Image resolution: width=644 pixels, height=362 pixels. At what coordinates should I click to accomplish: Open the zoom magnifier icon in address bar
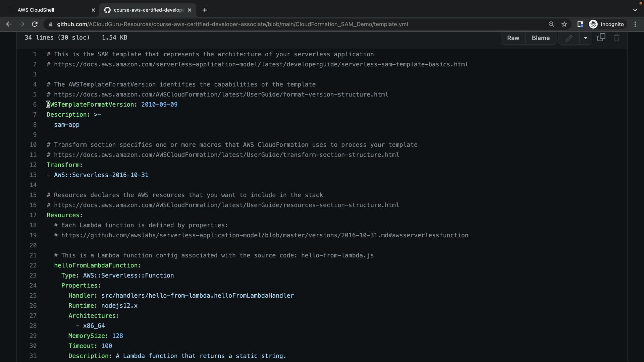(551, 24)
